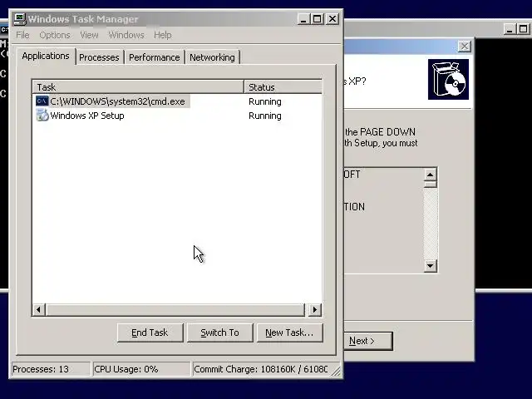Minimize the Task Manager window

(x=303, y=19)
